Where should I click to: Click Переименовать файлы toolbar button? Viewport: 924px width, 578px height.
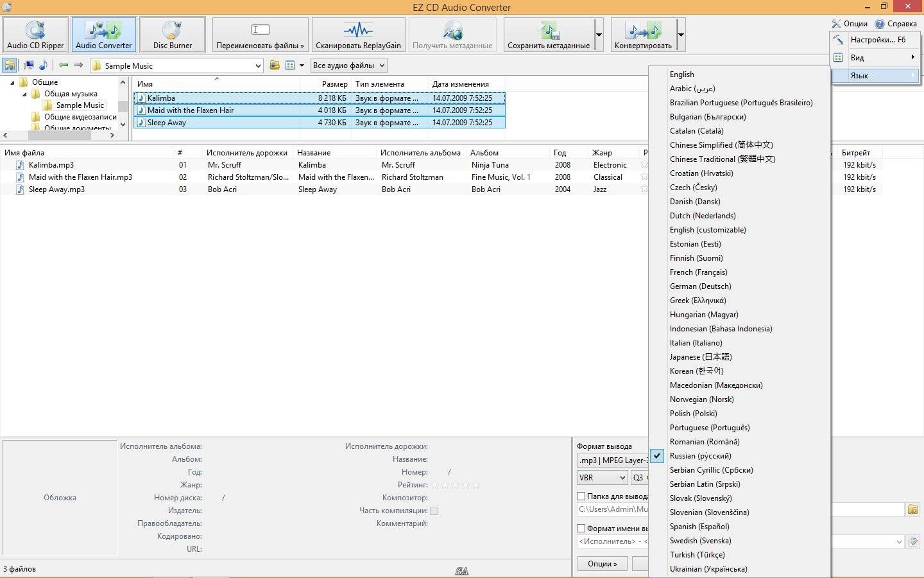(260, 35)
